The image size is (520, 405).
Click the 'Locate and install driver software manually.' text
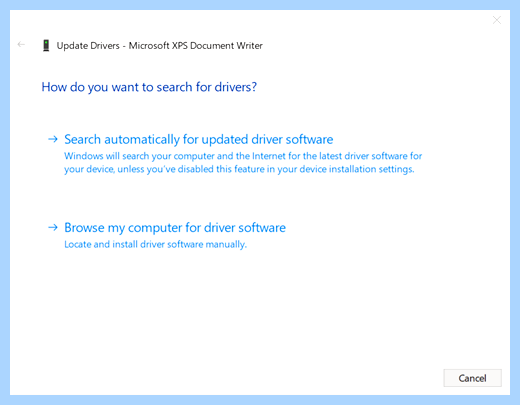point(155,244)
